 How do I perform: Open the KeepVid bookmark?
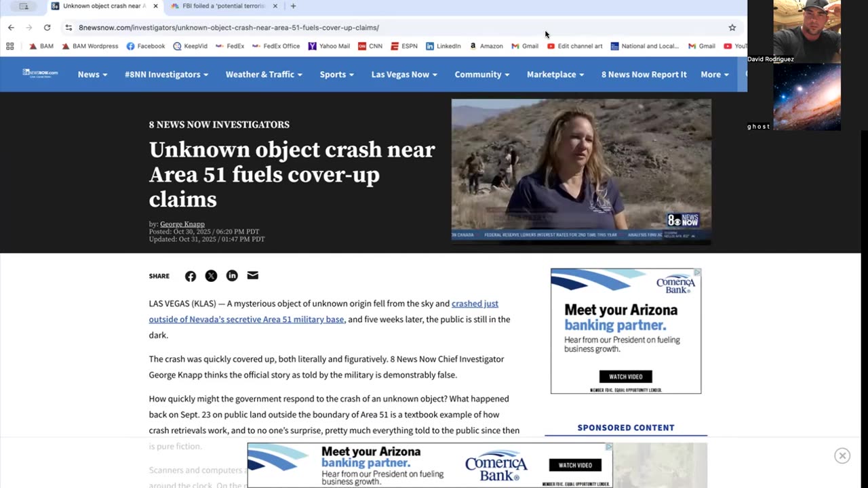click(190, 46)
